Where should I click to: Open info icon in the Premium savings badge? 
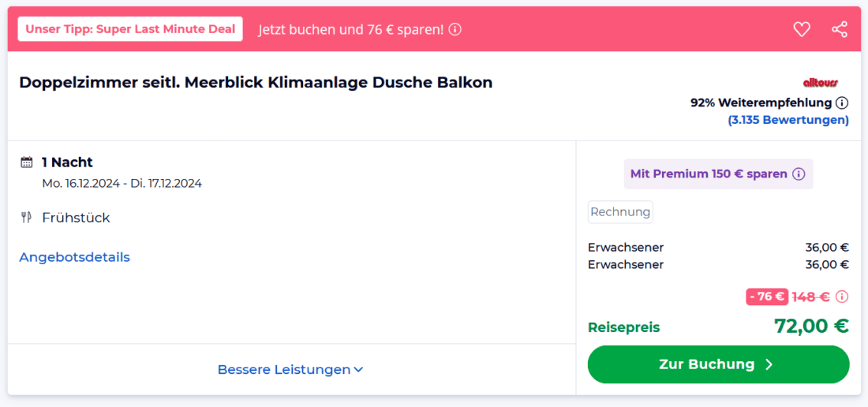(x=799, y=174)
